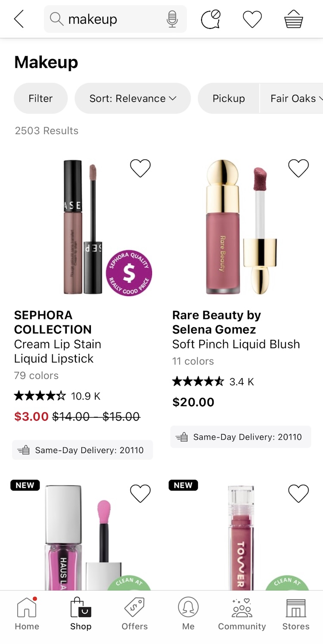This screenshot has width=323, height=644.
Task: Favorite the Sephora Collection Cream Lip Stain
Action: [x=140, y=168]
